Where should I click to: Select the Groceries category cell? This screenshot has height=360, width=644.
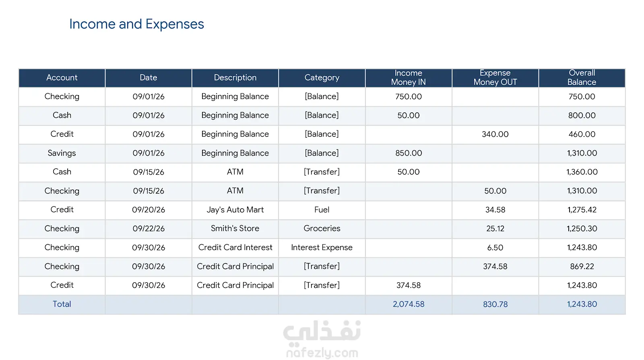tap(322, 229)
